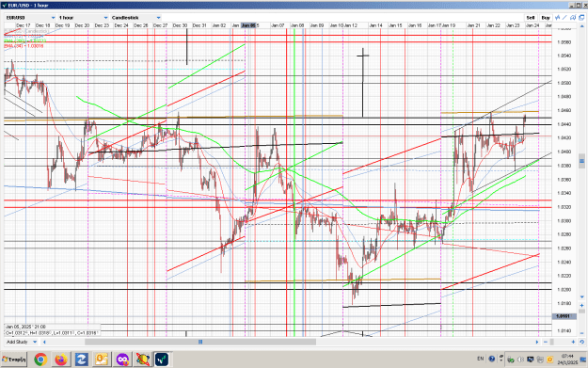
Task: Click the EN language indicator
Action: (x=481, y=359)
